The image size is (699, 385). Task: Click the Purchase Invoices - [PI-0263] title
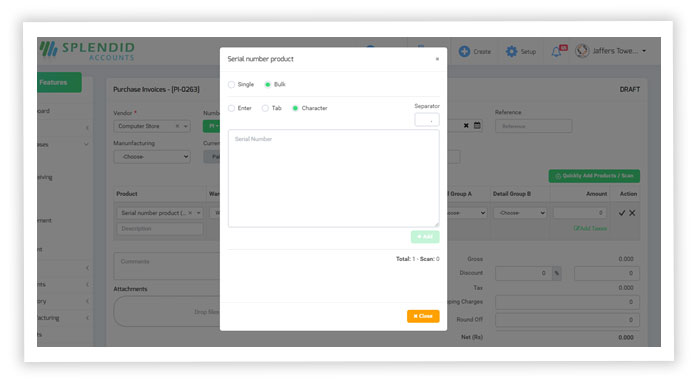tap(156, 90)
